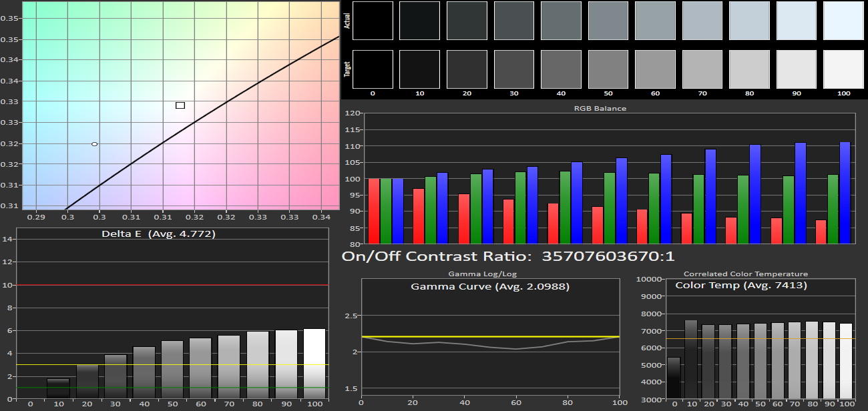
Task: Click the Delta E average title
Action: (x=158, y=234)
